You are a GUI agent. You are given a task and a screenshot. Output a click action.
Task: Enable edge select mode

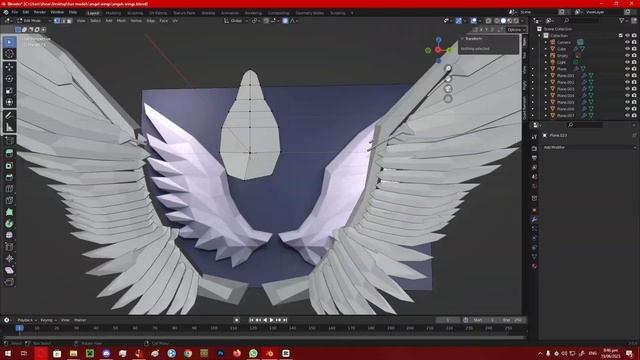(x=63, y=20)
